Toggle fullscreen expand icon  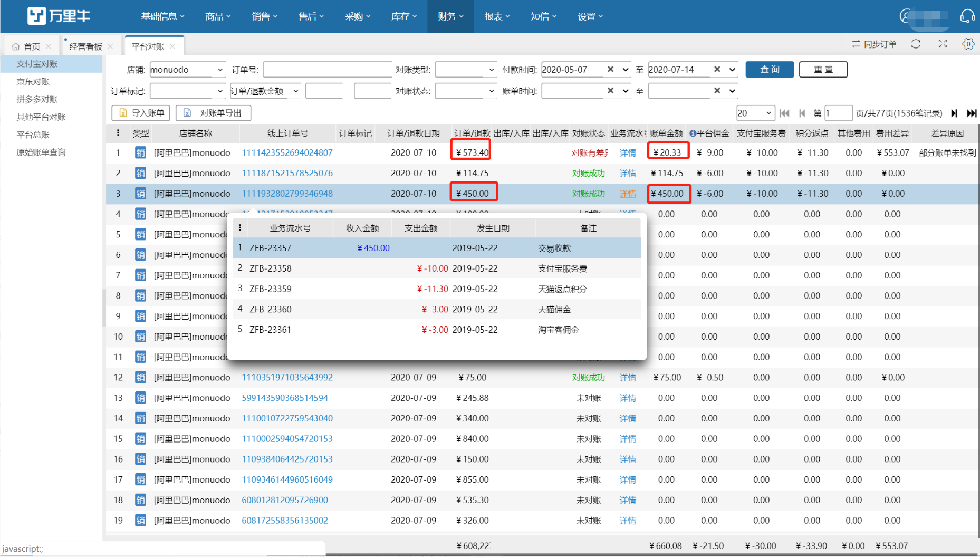point(943,44)
